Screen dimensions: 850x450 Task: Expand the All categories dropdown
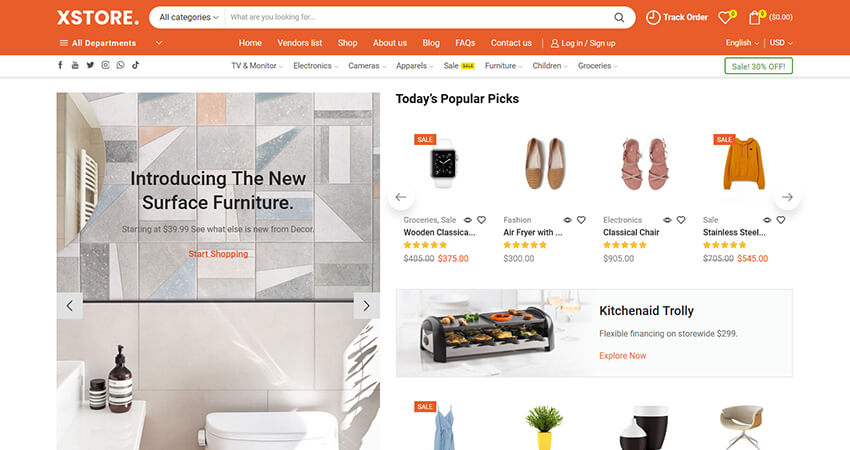(x=189, y=17)
